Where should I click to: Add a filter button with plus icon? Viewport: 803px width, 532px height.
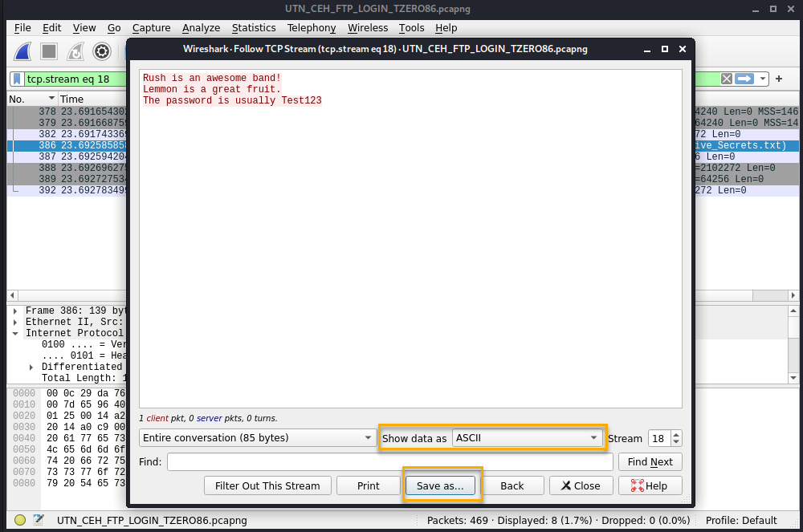click(779, 79)
